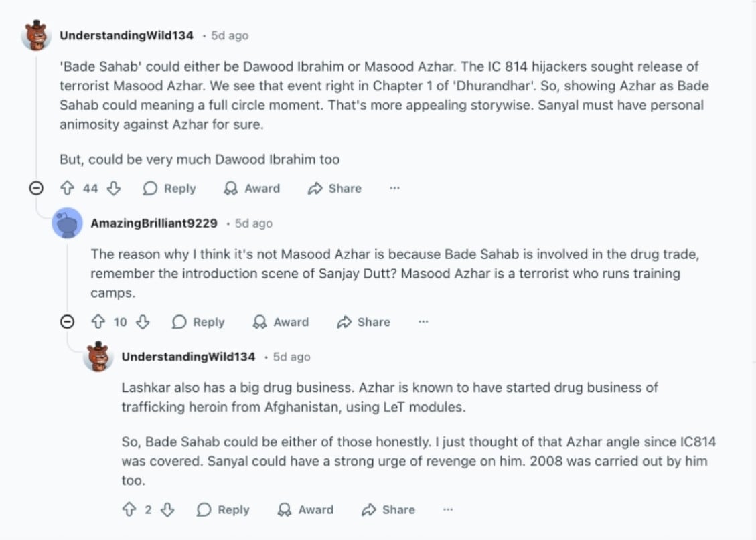Viewport: 756px width, 540px height.
Task: Open the overflow menu on the bottom reply
Action: (447, 509)
